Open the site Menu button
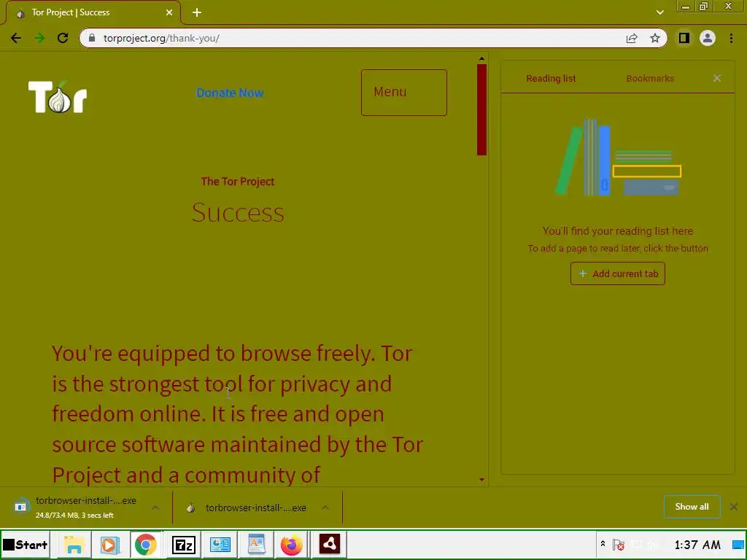Image resolution: width=747 pixels, height=560 pixels. 404,93
